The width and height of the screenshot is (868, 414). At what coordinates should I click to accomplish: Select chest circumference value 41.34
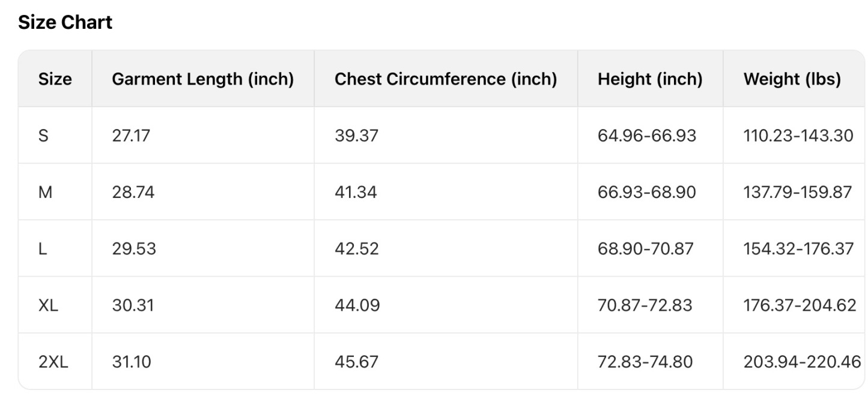[x=356, y=192]
